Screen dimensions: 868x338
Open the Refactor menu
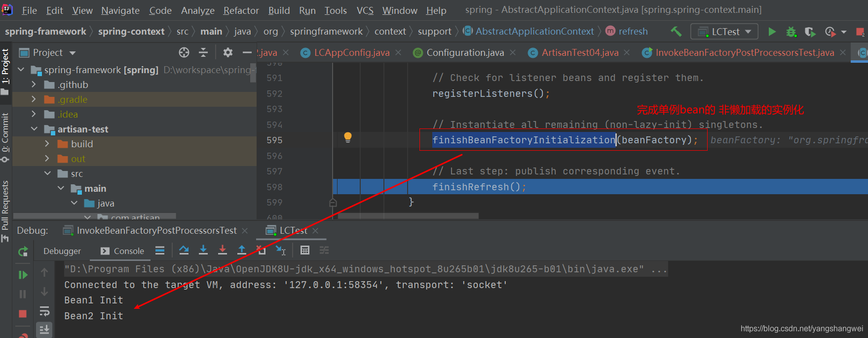(241, 10)
